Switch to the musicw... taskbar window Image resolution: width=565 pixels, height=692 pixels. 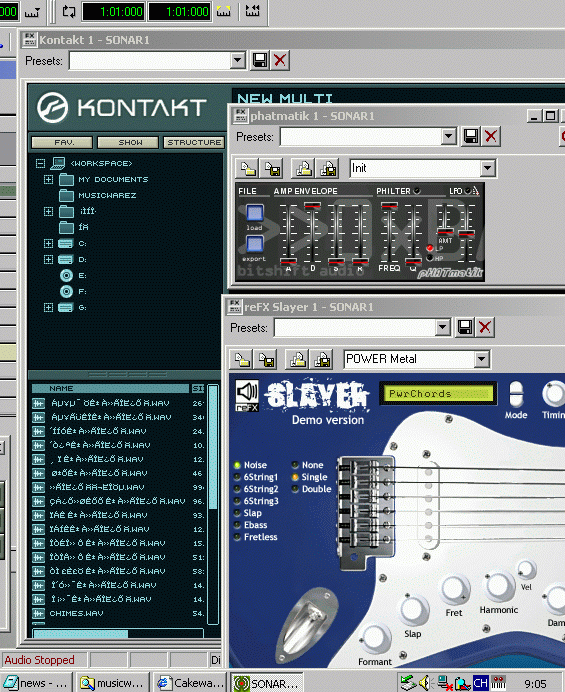pyautogui.click(x=112, y=683)
